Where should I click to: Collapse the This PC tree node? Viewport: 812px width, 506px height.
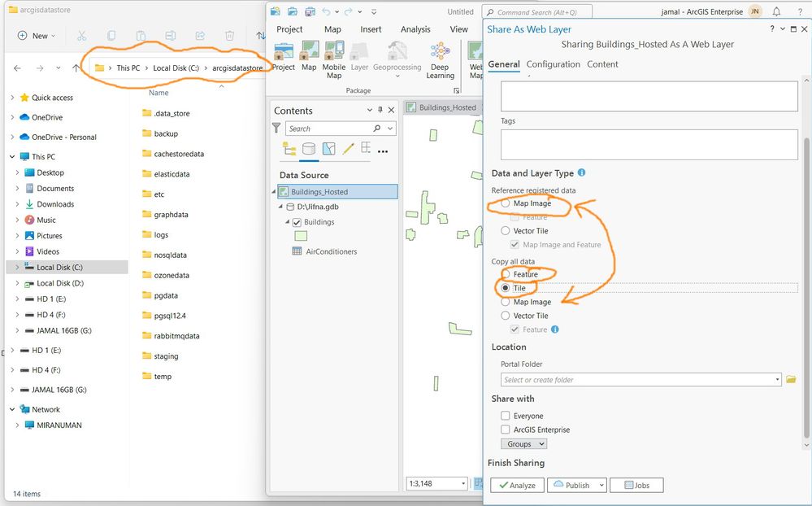(x=12, y=156)
